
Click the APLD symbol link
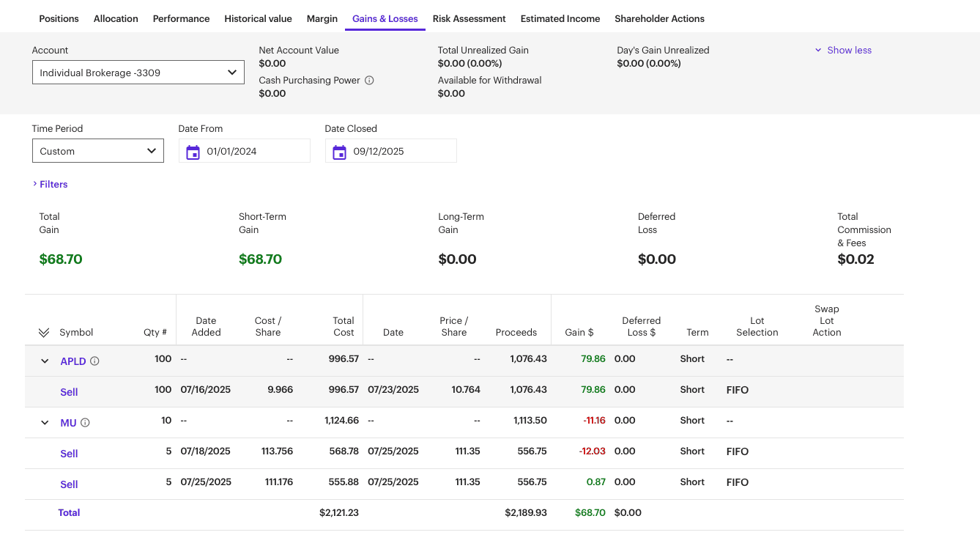tap(73, 361)
